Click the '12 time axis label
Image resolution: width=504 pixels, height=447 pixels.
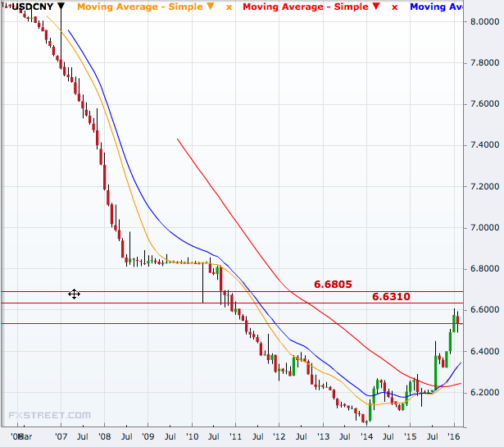coord(279,436)
